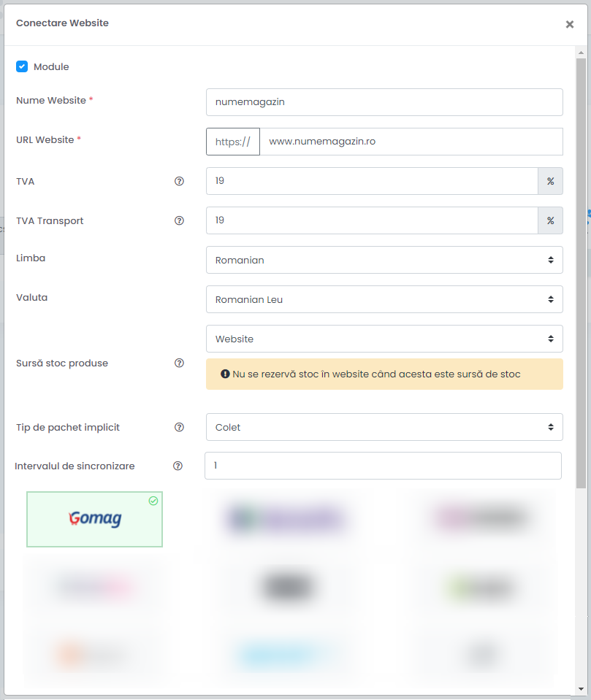Click the Intervalul de sincronizare help icon
Viewport: 591px width, 700px height.
[179, 466]
